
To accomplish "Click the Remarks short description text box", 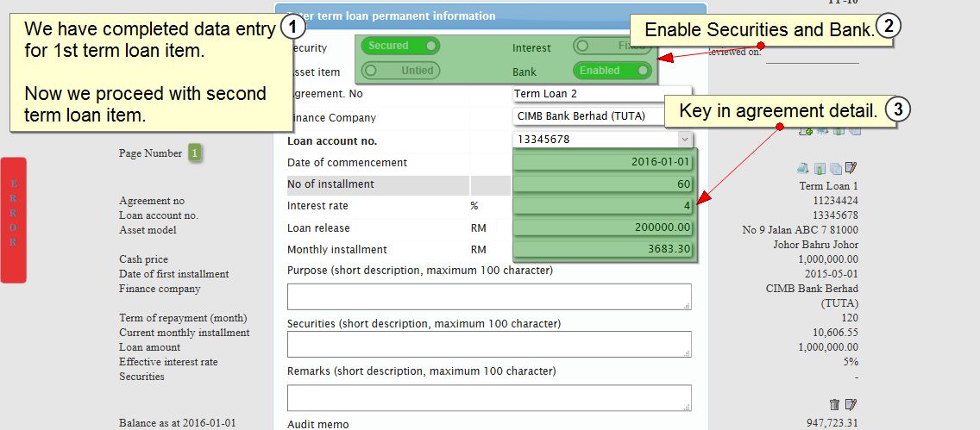I will pyautogui.click(x=488, y=397).
